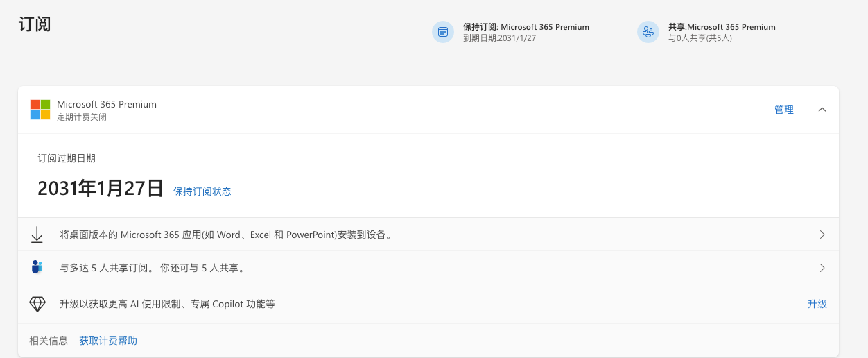Click the 管理 link
This screenshot has width=868, height=358.
coord(784,110)
